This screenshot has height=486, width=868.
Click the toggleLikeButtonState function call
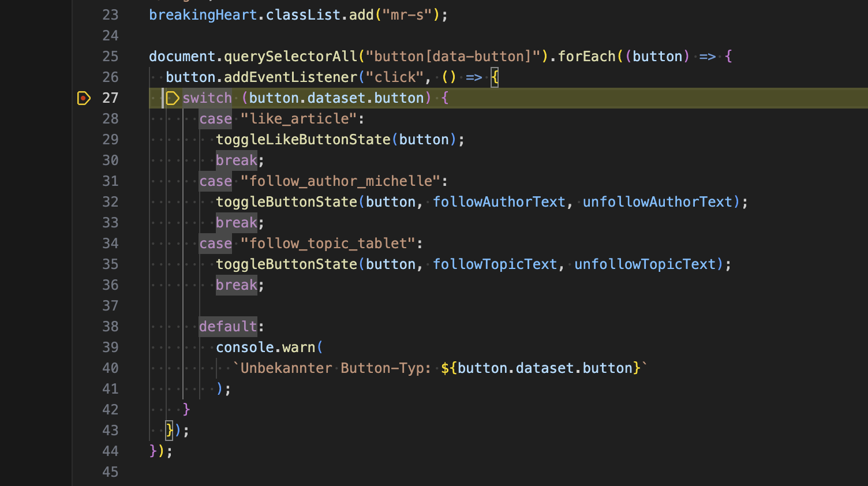pyautogui.click(x=302, y=139)
